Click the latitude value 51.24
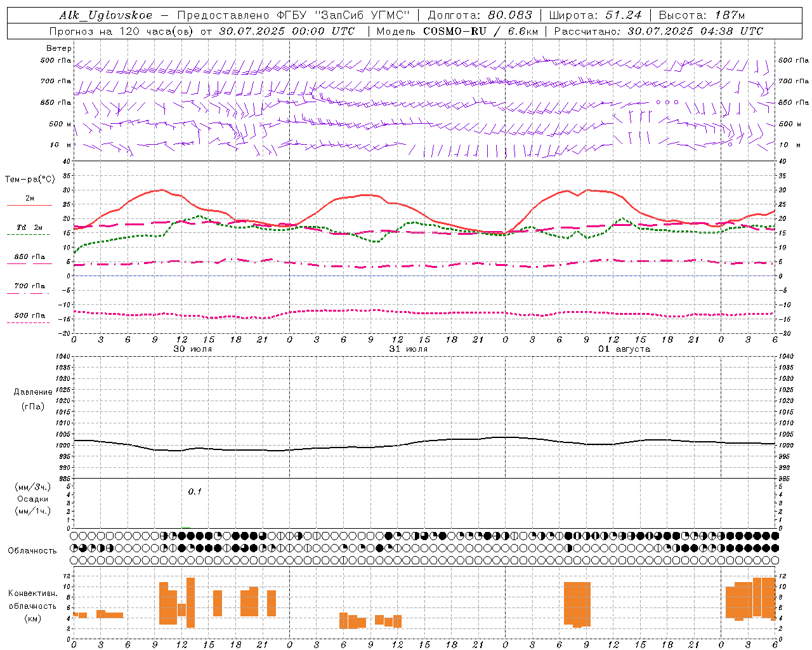Screen dimensions: 812x650 (x=624, y=15)
